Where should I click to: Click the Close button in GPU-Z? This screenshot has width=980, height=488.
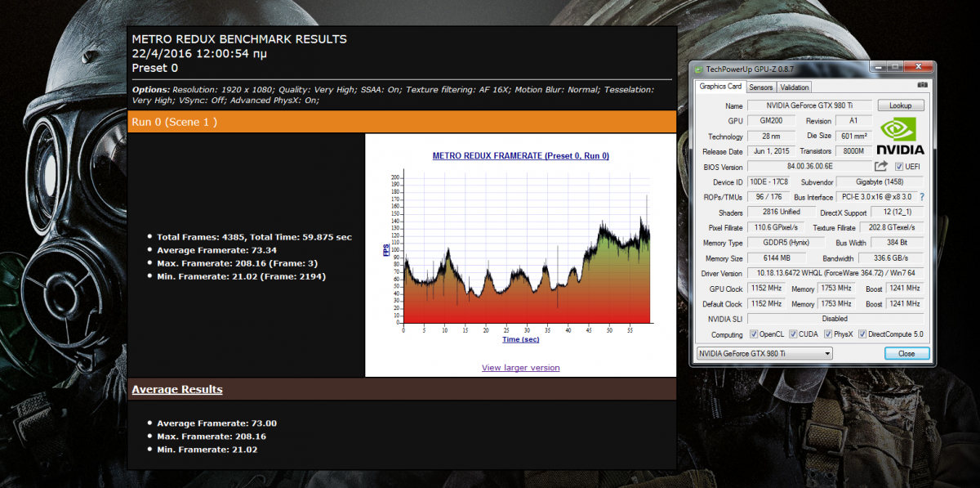[906, 353]
